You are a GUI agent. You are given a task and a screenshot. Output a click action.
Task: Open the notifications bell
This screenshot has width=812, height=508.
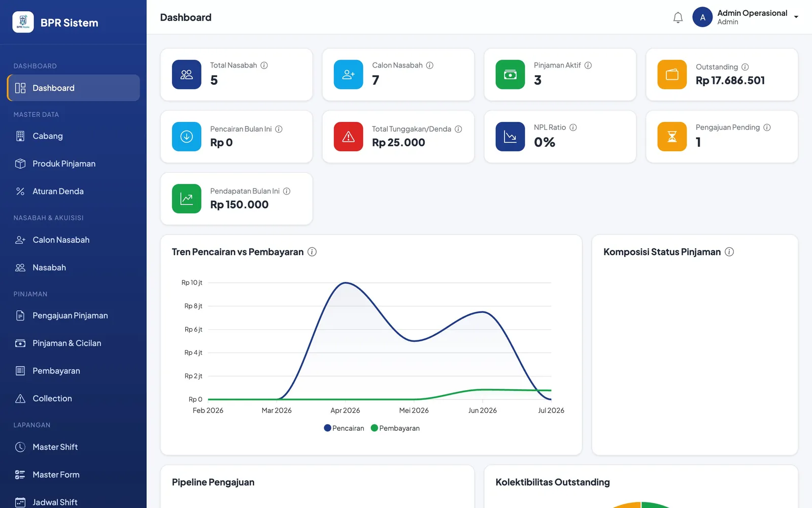point(678,18)
